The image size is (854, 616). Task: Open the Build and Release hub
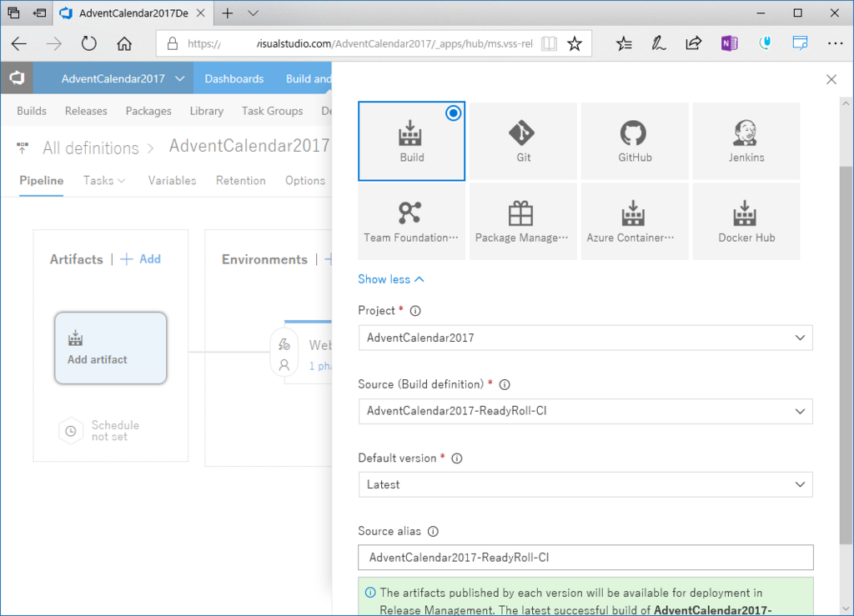(x=308, y=79)
